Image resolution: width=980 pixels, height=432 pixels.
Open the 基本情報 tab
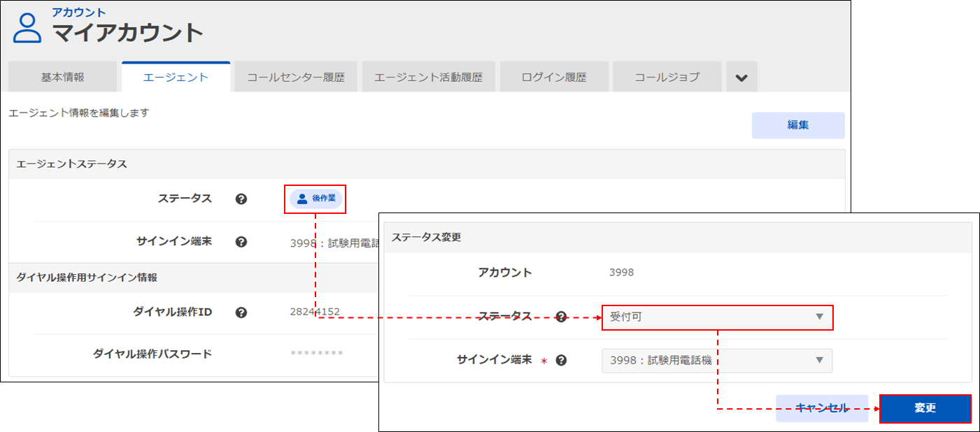coord(63,77)
